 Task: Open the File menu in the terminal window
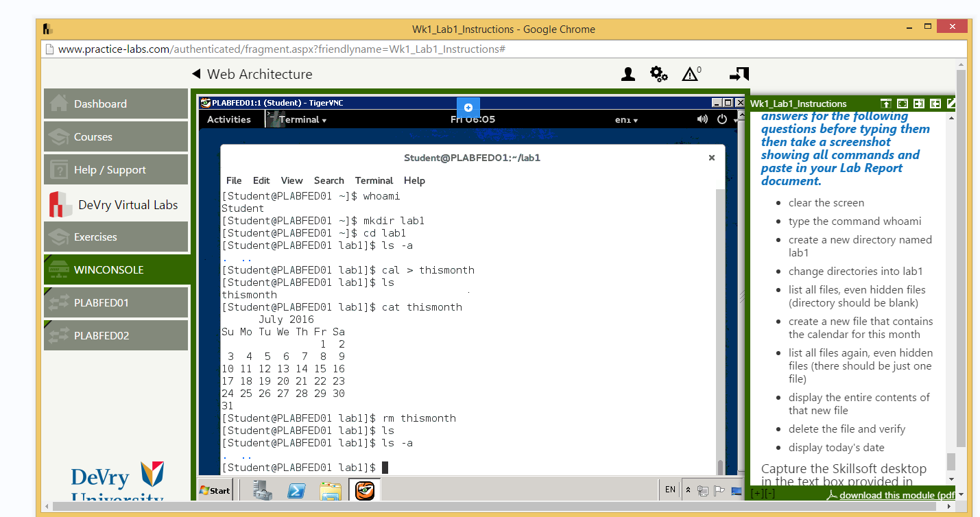click(x=233, y=180)
